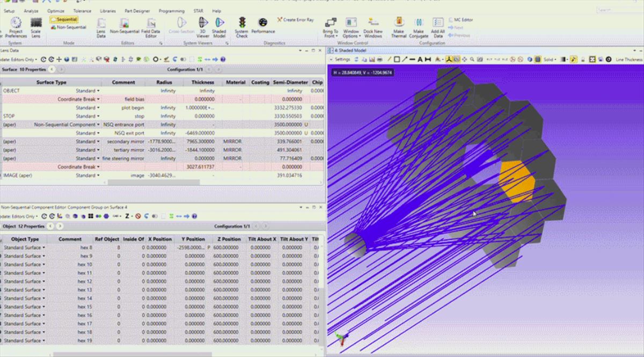The height and width of the screenshot is (357, 644).
Task: Click Dock New Windows
Action: (x=373, y=27)
